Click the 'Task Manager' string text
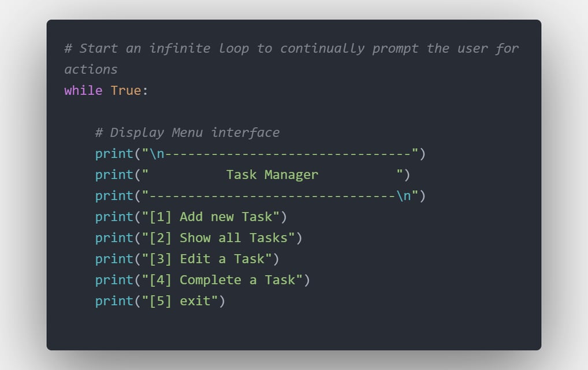Screen dimensions: 588x370 [272, 175]
